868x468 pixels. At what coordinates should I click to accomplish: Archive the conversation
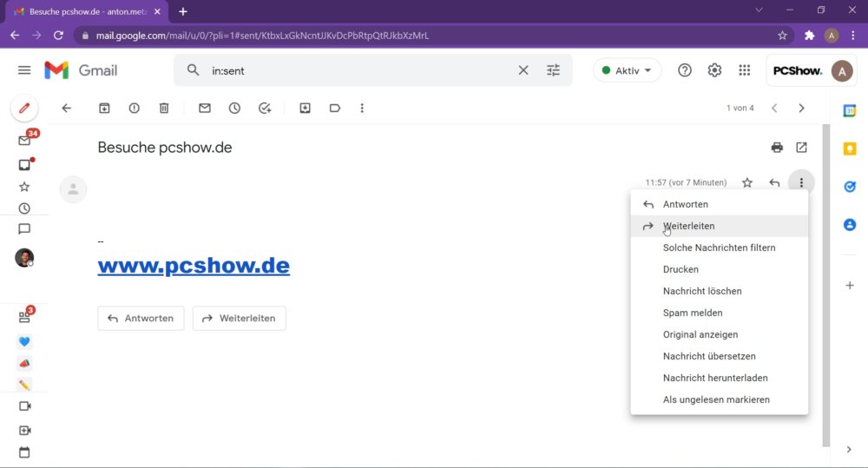(x=104, y=108)
